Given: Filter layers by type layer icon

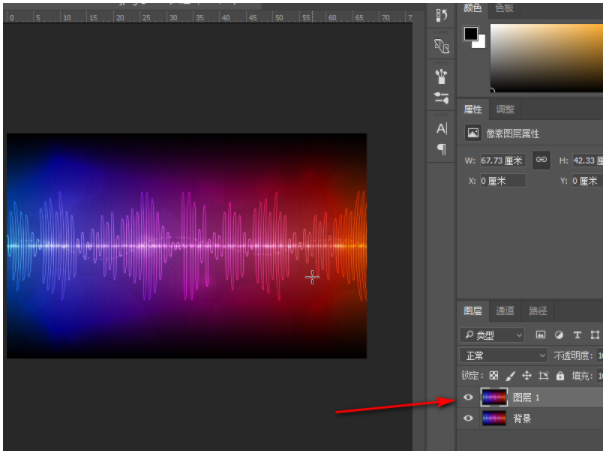Looking at the screenshot, I should (x=577, y=335).
